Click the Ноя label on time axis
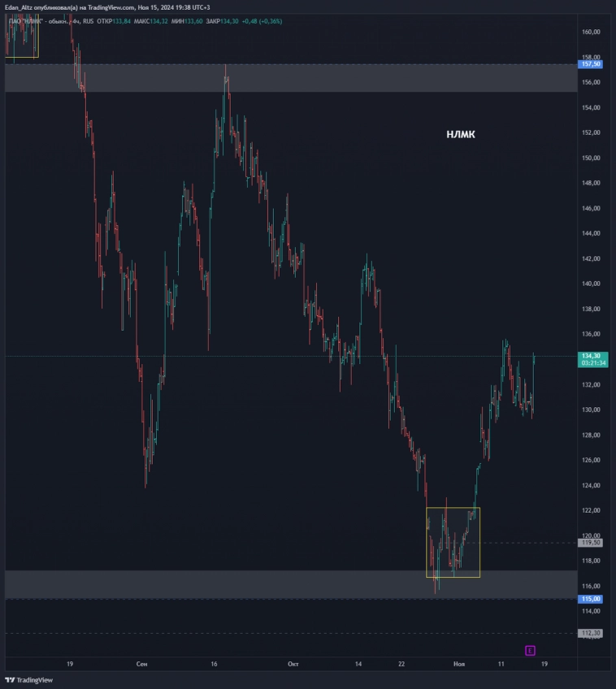 point(459,664)
